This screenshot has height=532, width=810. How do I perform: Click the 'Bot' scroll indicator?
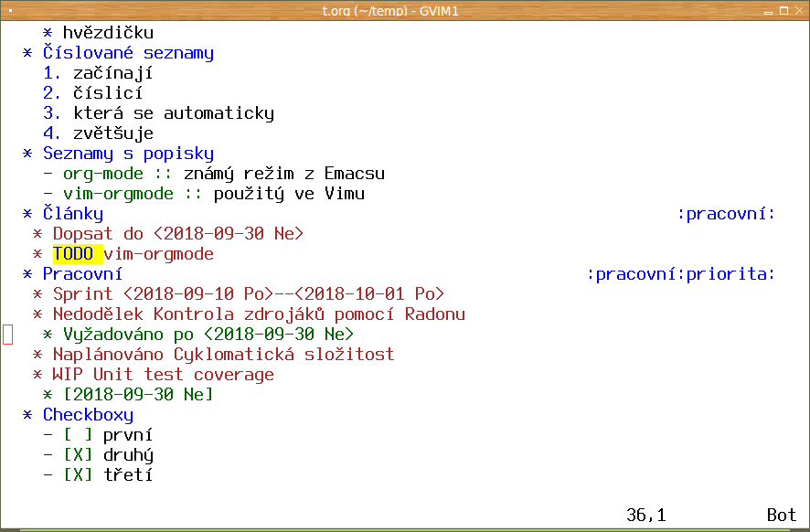pos(781,515)
